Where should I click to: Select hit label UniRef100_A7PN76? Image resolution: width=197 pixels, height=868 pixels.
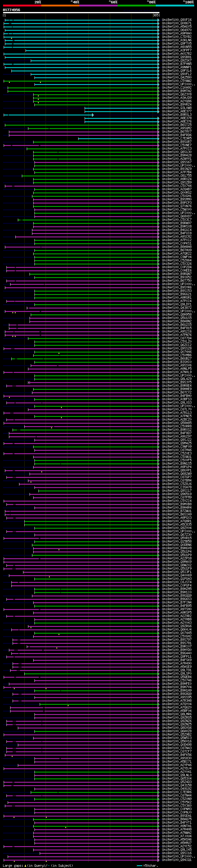(177, 335)
